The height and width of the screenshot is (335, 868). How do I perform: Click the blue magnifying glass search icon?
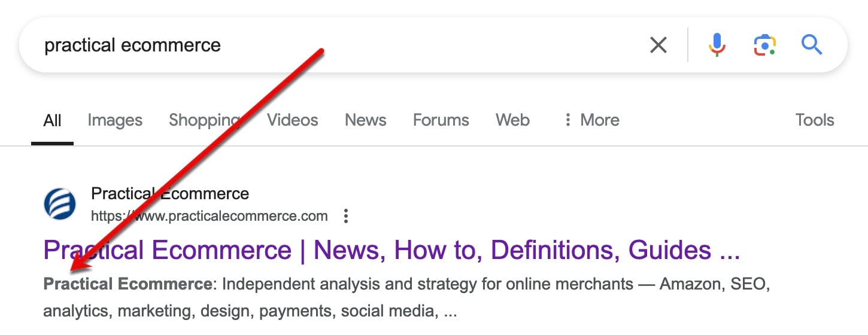[811, 45]
